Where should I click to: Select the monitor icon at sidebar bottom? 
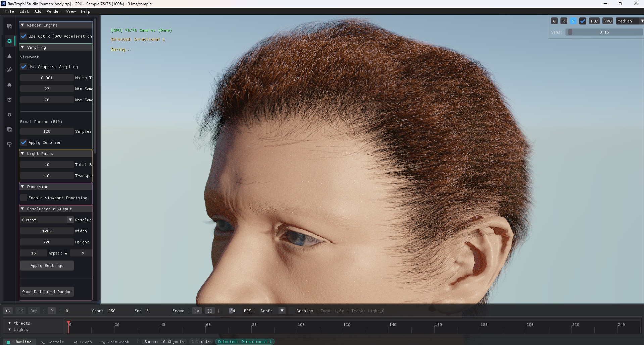tap(9, 144)
